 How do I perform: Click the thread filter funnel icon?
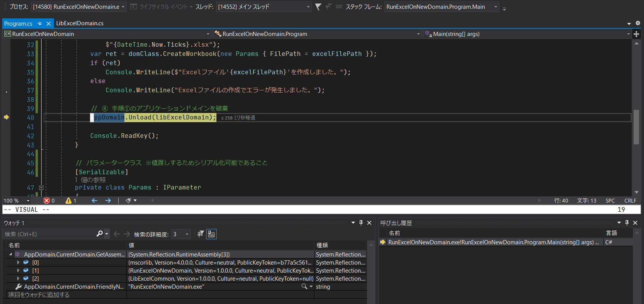(x=318, y=7)
